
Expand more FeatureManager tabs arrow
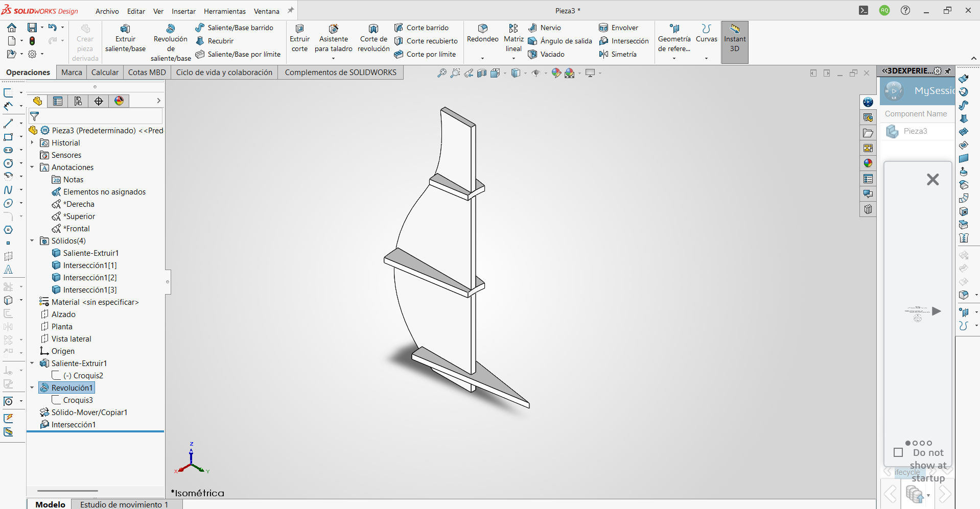(158, 101)
